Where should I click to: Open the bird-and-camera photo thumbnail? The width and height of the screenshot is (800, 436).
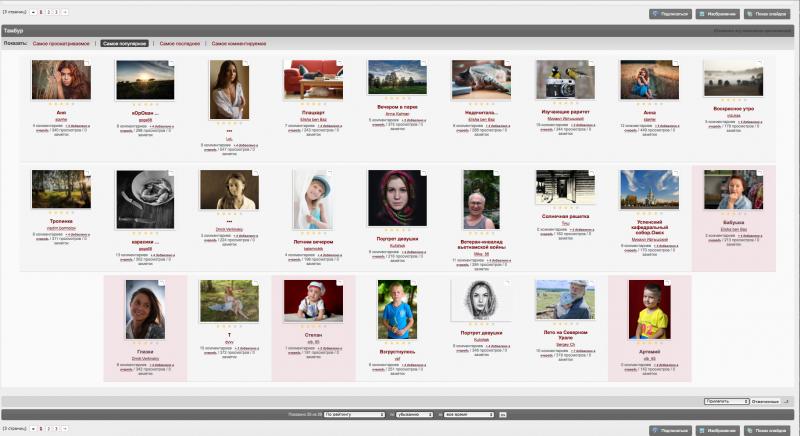click(x=565, y=79)
